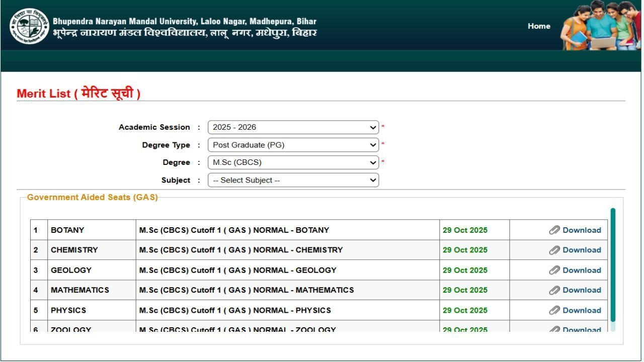Screen dimensions: 644x362
Task: Download the Geology cutoff file
Action: coord(582,270)
